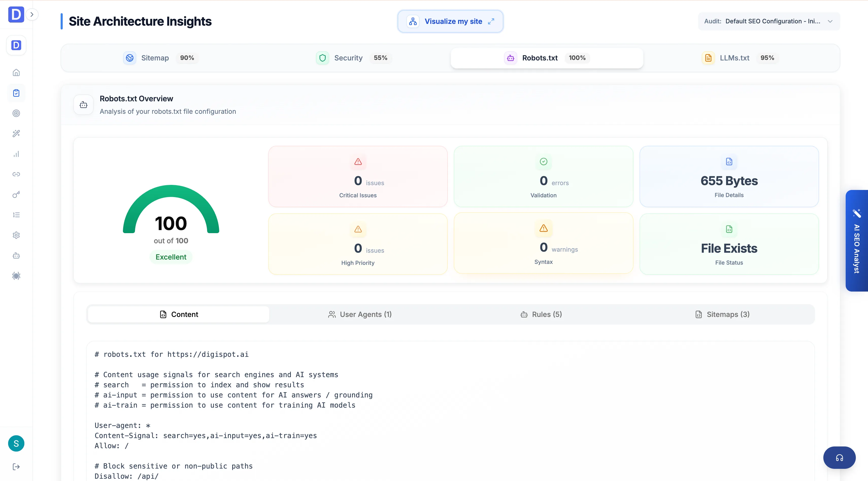This screenshot has width=868, height=481.
Task: Open the D workspace tile in sidebar
Action: [16, 45]
